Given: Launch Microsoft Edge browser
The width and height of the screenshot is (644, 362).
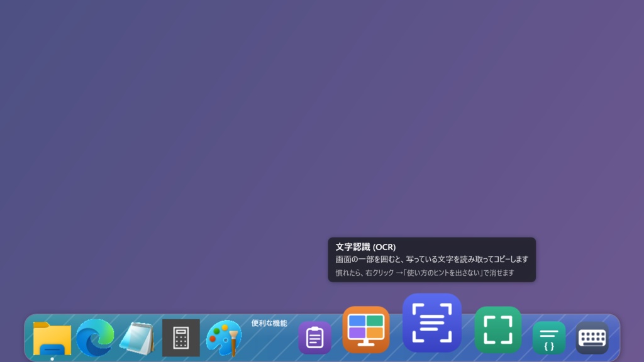Looking at the screenshot, I should pos(96,337).
